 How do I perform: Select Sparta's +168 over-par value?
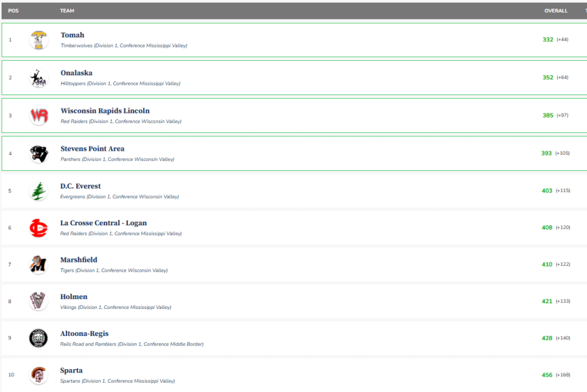click(563, 375)
